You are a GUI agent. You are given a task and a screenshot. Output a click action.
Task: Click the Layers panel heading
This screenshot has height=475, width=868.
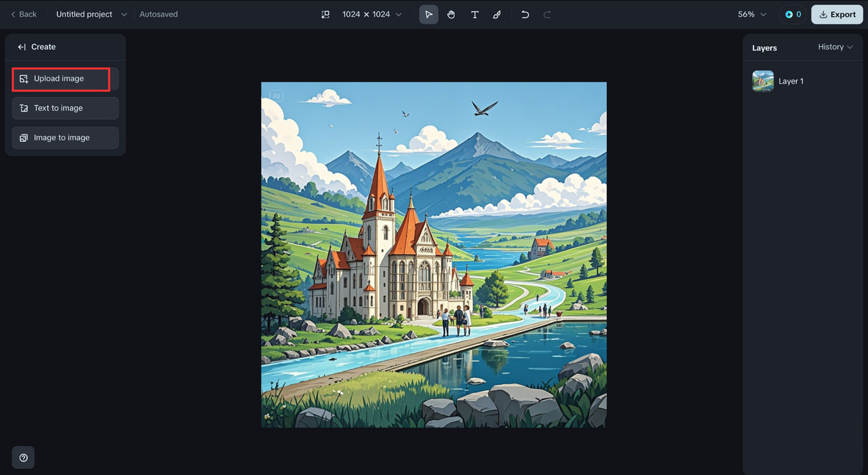click(x=764, y=48)
